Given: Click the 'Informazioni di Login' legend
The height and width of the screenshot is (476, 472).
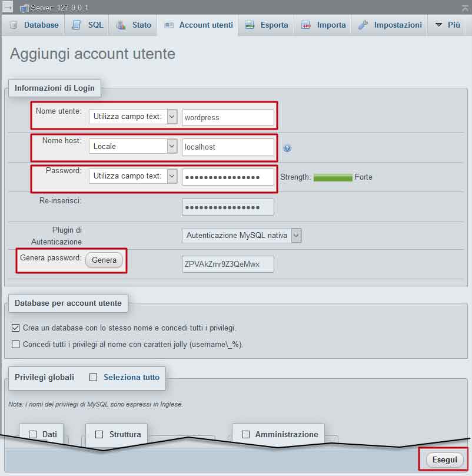Looking at the screenshot, I should click(55, 88).
